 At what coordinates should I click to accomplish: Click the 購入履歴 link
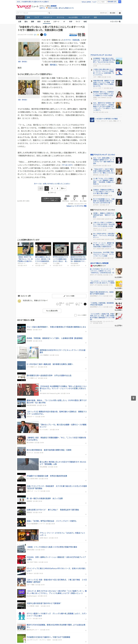coord(112,13)
